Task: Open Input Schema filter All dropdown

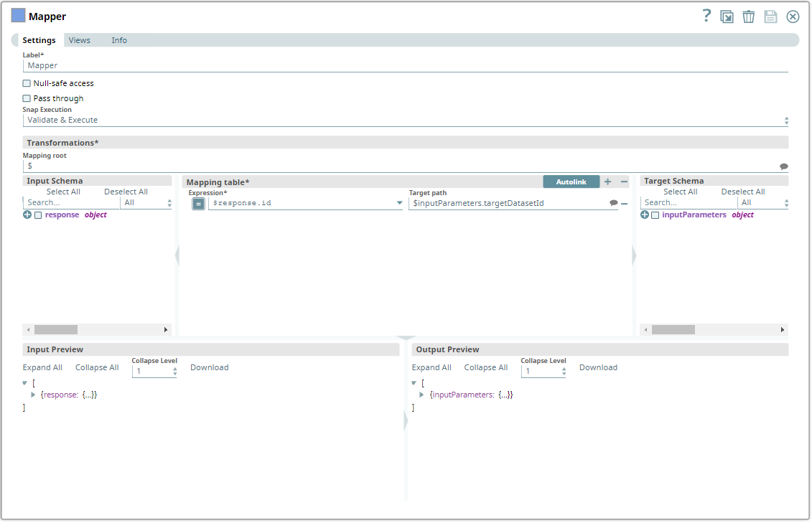Action: point(146,203)
